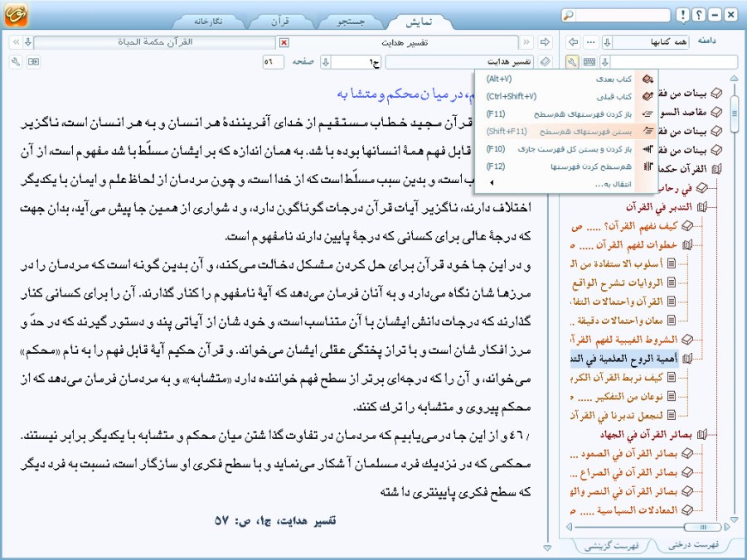This screenshot has width=747, height=560.
Task: Open dropdown arrow of the tree search field
Action: (605, 61)
